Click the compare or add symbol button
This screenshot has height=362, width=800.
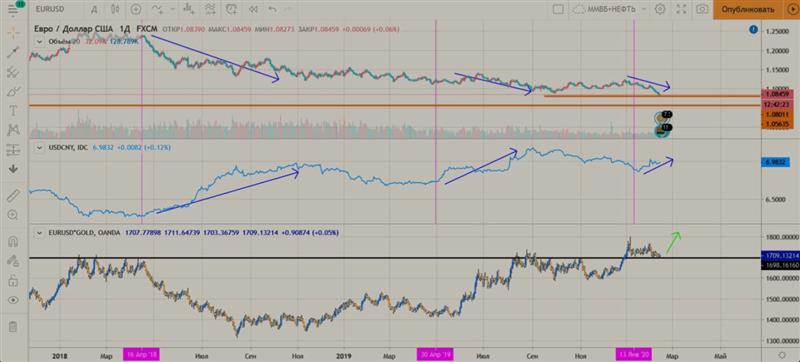pos(136,9)
